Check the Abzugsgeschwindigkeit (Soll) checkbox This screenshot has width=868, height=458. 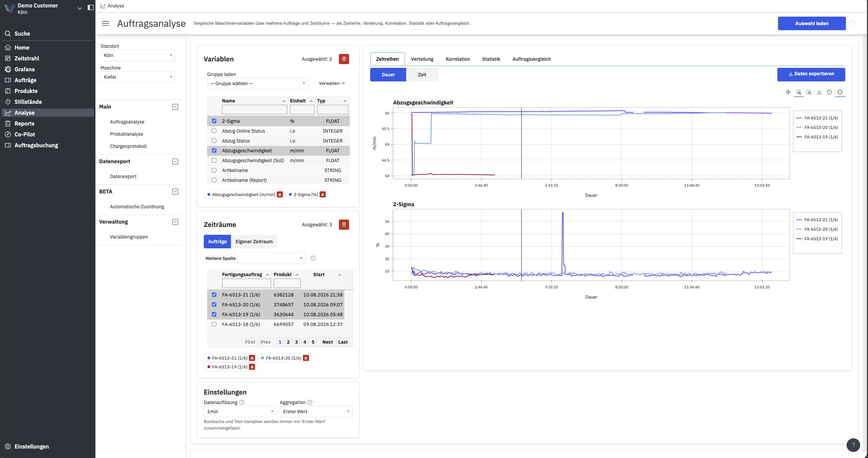tap(214, 160)
